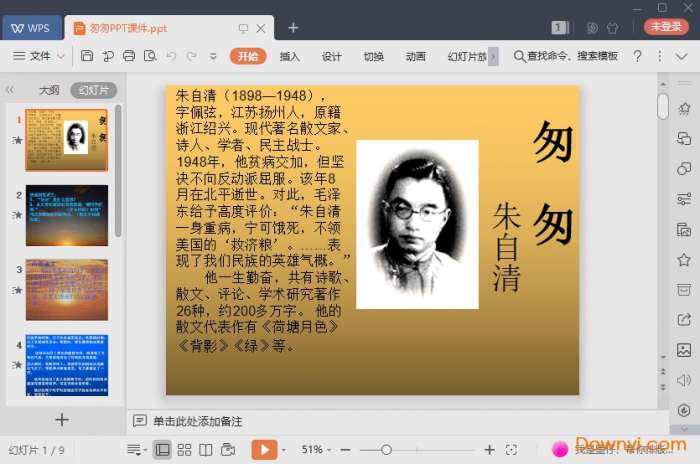
Task: Click the skin shirt icon in title bar
Action: tap(612, 28)
